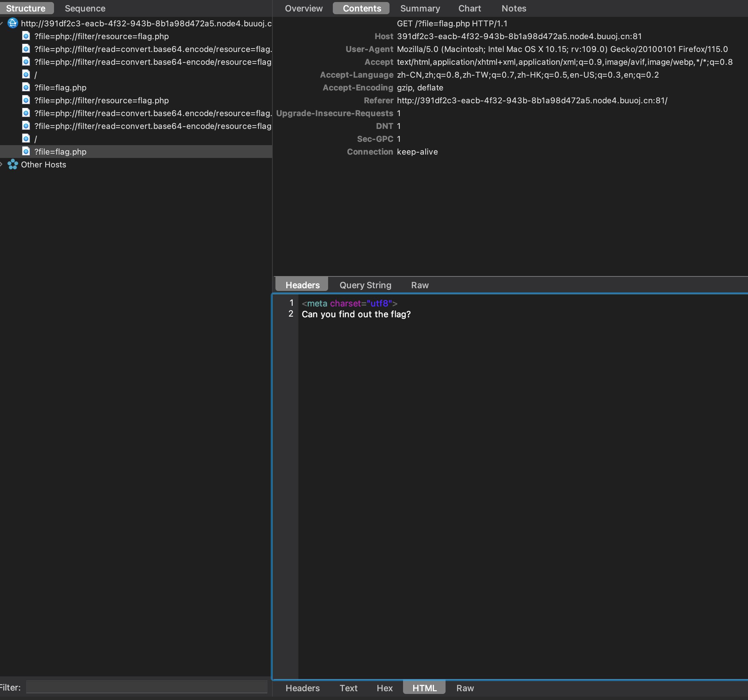Click file icon of the highlighted ?file=flag.php row
The width and height of the screenshot is (748, 700).
26,152
